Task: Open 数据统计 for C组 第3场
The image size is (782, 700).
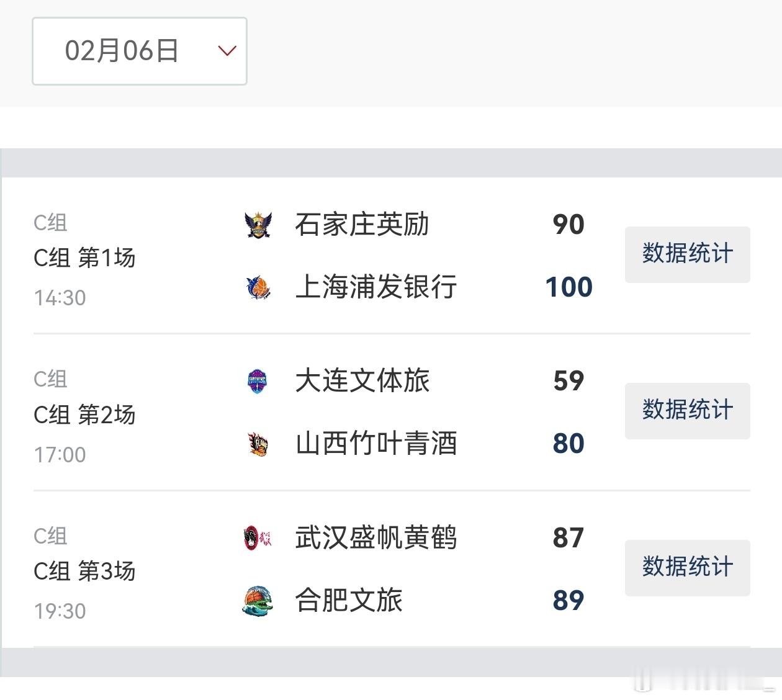Action: point(687,568)
